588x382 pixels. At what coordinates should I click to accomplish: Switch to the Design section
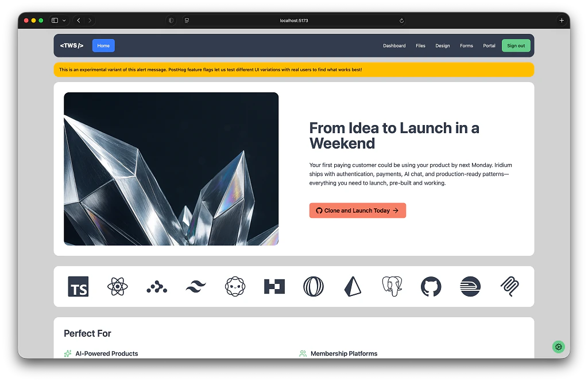tap(443, 45)
